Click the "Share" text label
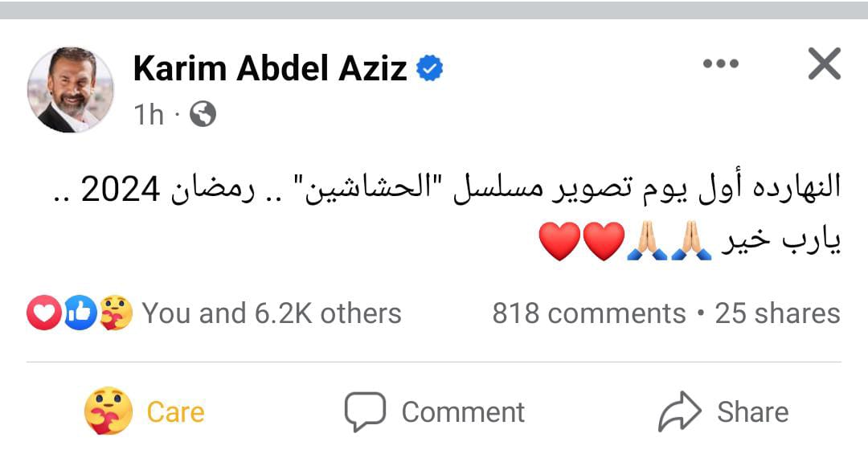Image resolution: width=868 pixels, height=450 pixels. pyautogui.click(x=752, y=412)
